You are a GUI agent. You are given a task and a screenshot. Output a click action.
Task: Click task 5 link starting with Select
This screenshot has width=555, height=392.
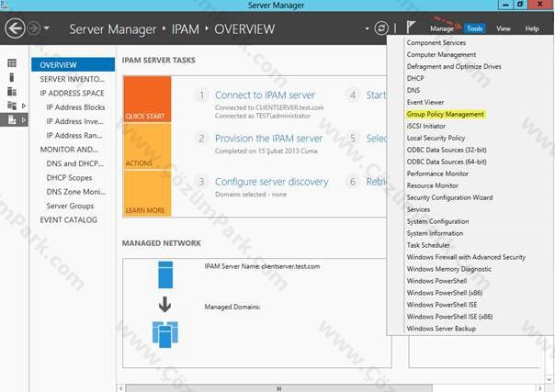[x=377, y=139]
